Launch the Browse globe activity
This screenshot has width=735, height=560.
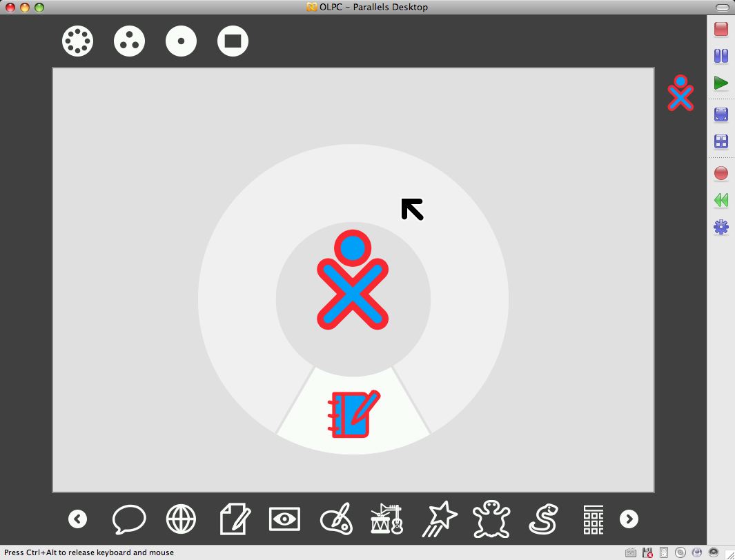(x=181, y=519)
